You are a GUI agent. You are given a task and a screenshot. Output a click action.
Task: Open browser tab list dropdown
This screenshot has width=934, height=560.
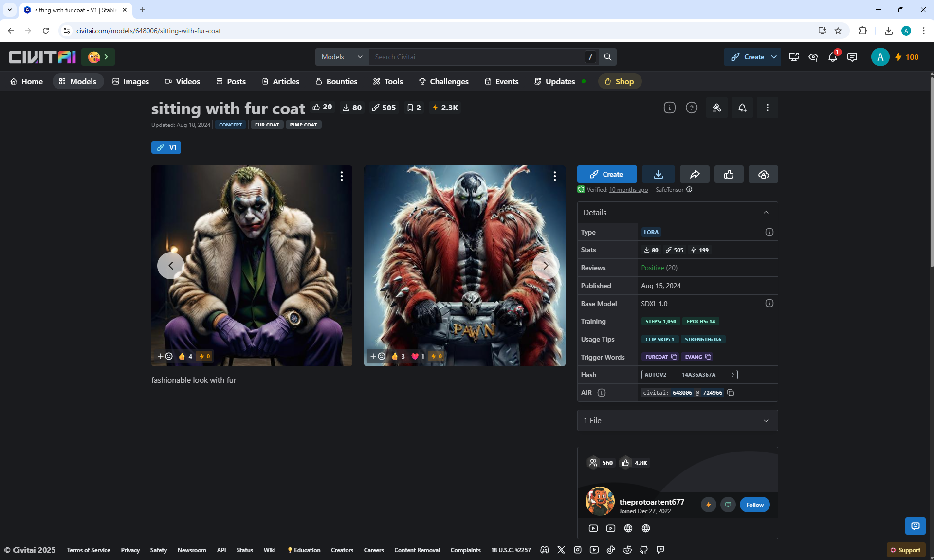click(x=9, y=10)
